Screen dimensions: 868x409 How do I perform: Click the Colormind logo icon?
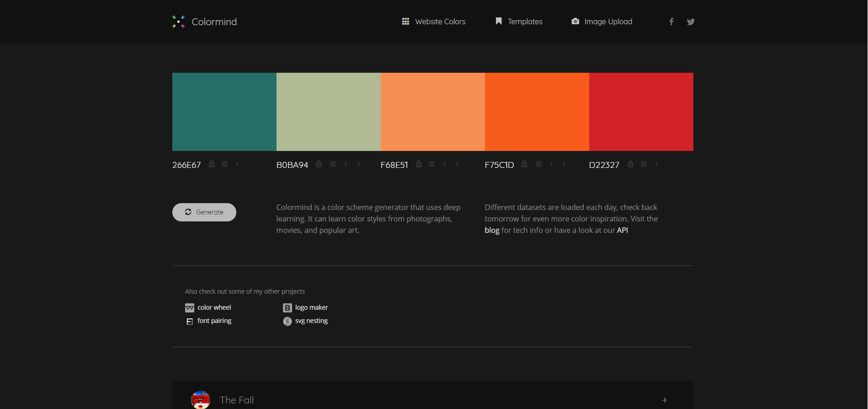pyautogui.click(x=178, y=22)
